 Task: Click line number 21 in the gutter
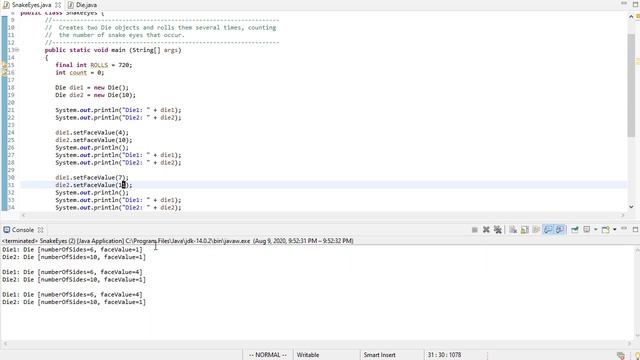tap(11, 110)
